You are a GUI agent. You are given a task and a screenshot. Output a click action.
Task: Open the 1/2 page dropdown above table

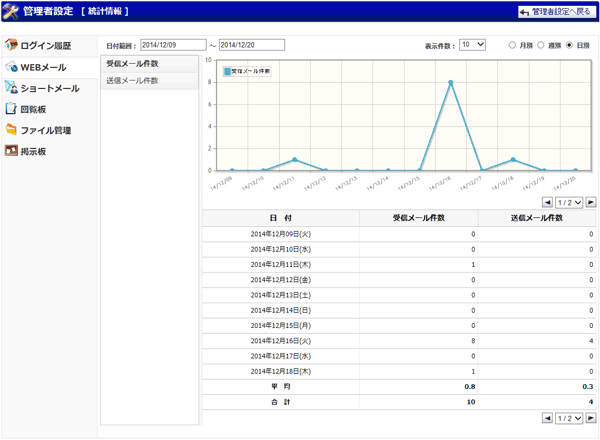click(569, 202)
